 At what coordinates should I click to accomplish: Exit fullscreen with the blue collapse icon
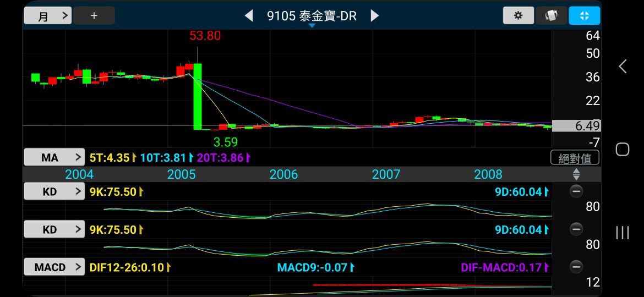(584, 15)
